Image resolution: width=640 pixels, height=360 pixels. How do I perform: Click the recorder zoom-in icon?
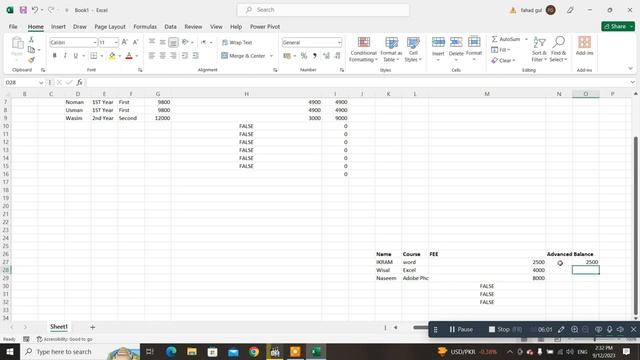pyautogui.click(x=574, y=329)
